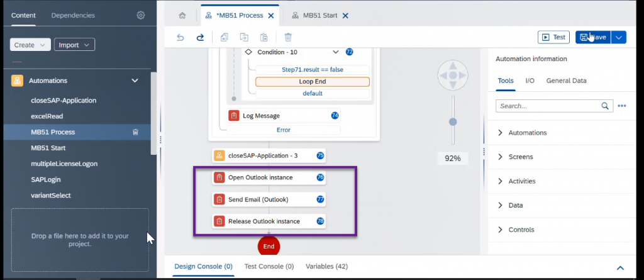Open the more options ellipsis next to search
The width and height of the screenshot is (644, 280).
(622, 106)
